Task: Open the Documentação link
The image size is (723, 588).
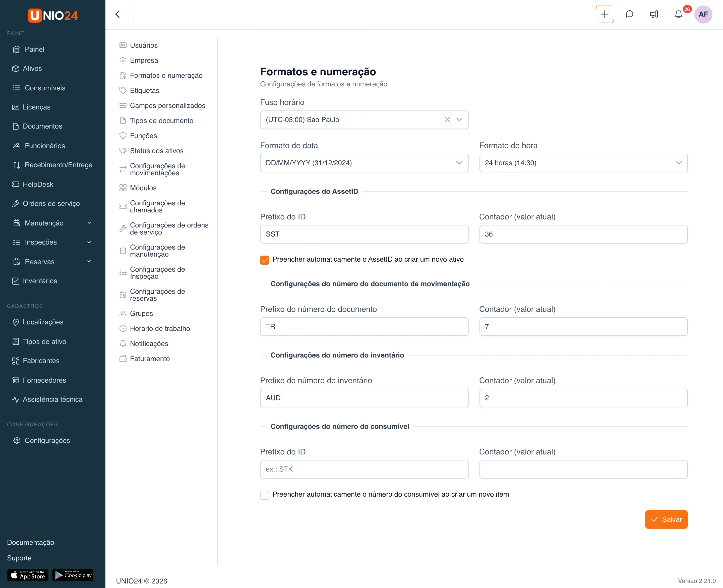Action: tap(30, 542)
